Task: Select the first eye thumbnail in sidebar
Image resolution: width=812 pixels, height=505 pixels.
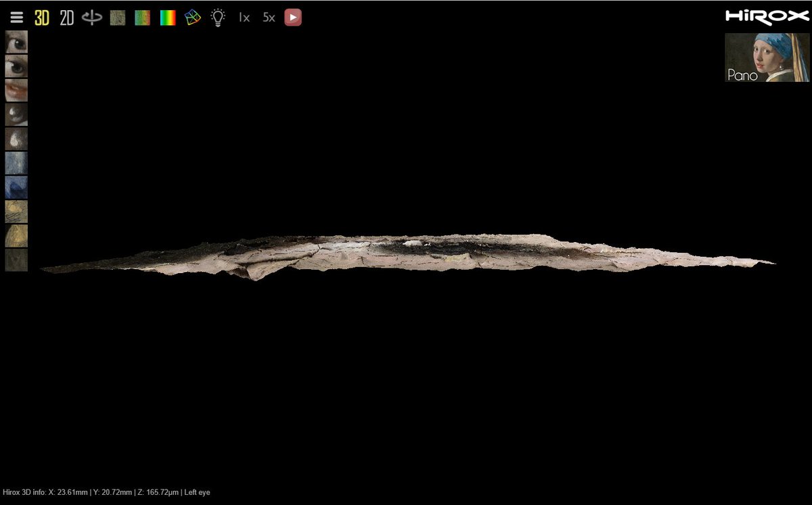Action: tap(16, 42)
